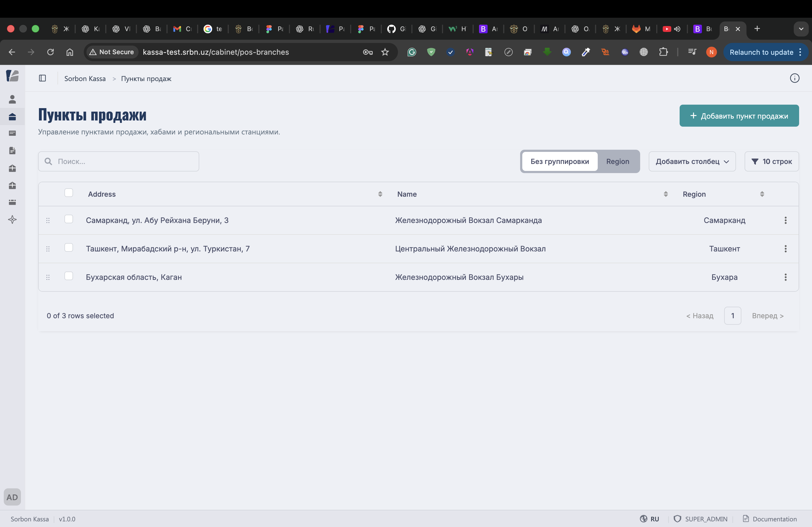
Task: Select the Без группировки tab
Action: (560, 162)
